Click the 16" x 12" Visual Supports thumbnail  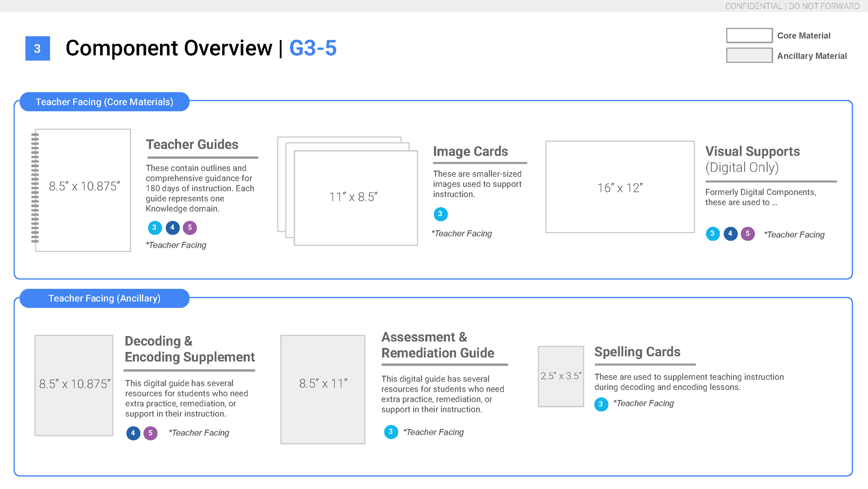[x=620, y=187]
